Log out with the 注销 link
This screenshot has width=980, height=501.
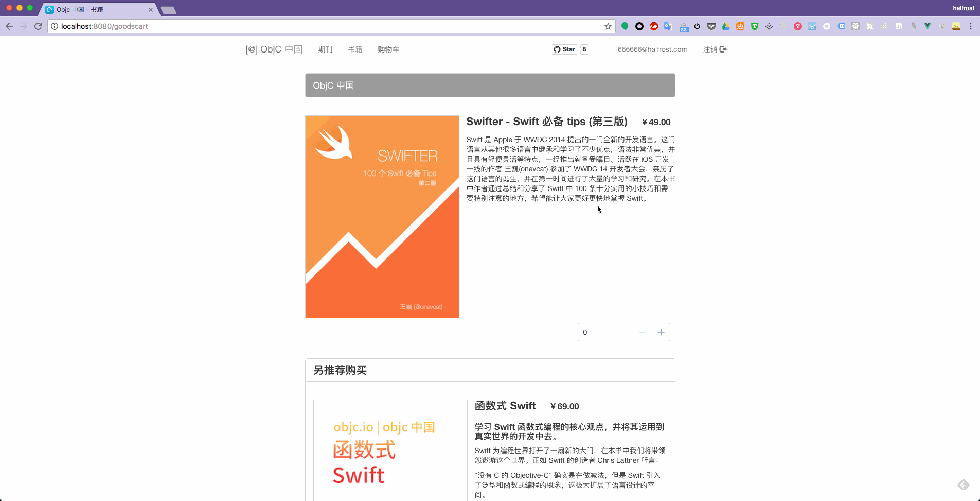(715, 49)
